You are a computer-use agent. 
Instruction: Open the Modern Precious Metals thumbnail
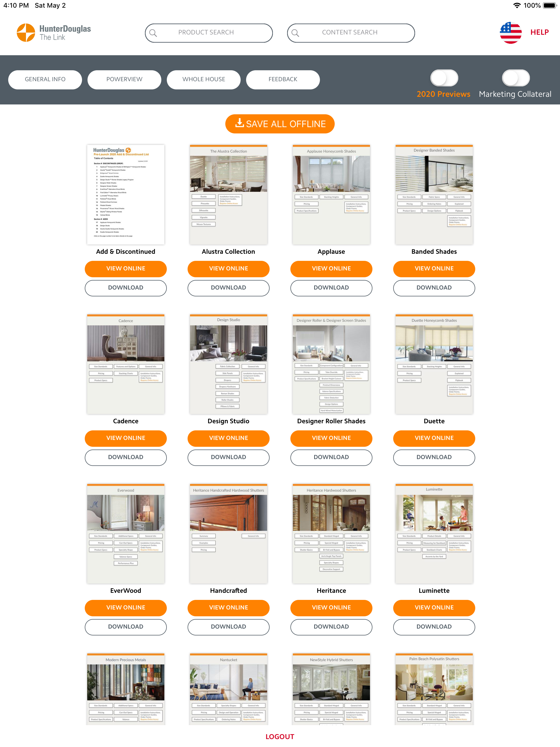[x=126, y=689]
